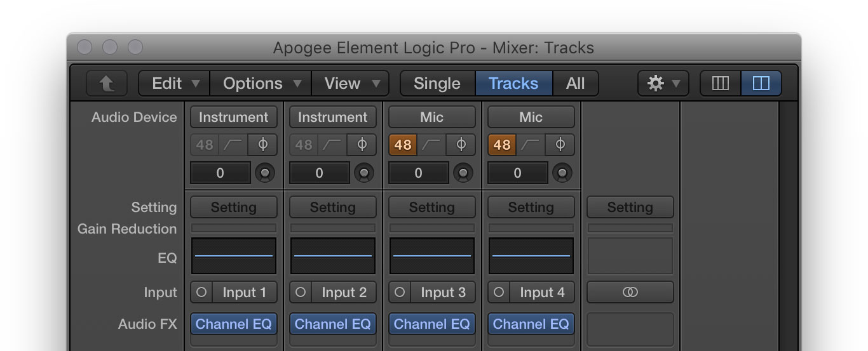The width and height of the screenshot is (868, 351).
Task: Open the EQ display on Input 1 strip
Action: coord(234,256)
